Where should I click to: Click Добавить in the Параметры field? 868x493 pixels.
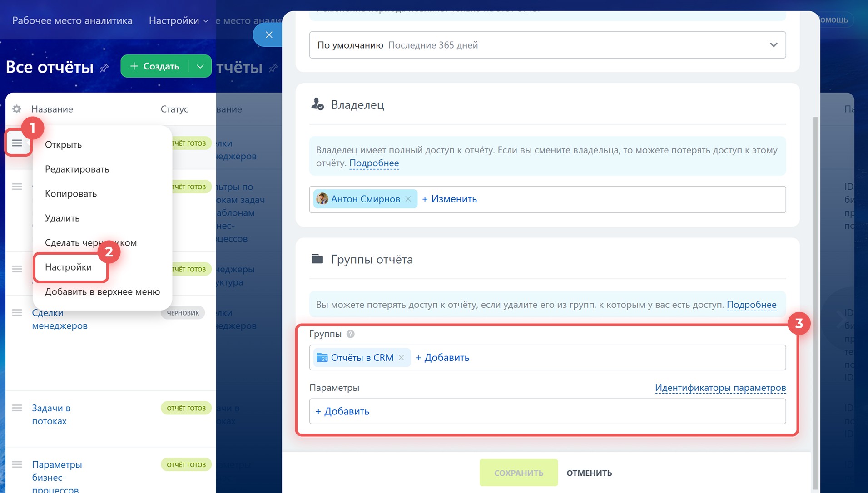coord(342,411)
